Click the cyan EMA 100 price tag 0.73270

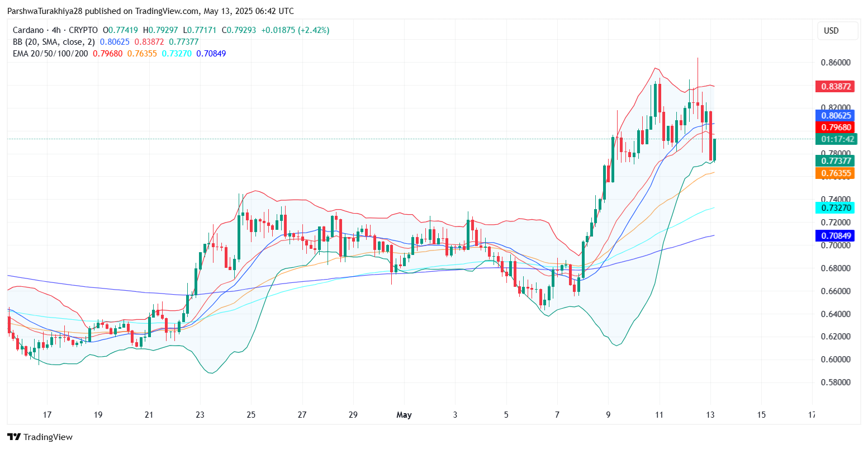click(x=836, y=207)
